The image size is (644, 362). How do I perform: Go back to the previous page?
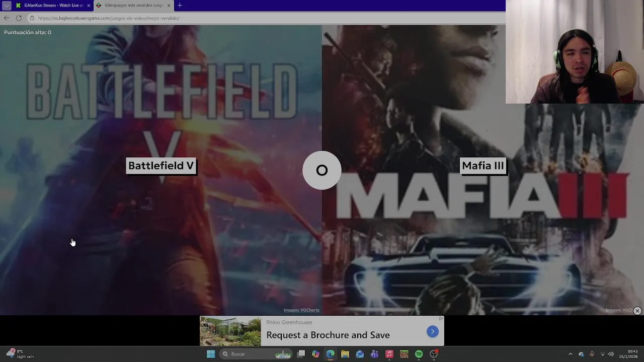7,18
